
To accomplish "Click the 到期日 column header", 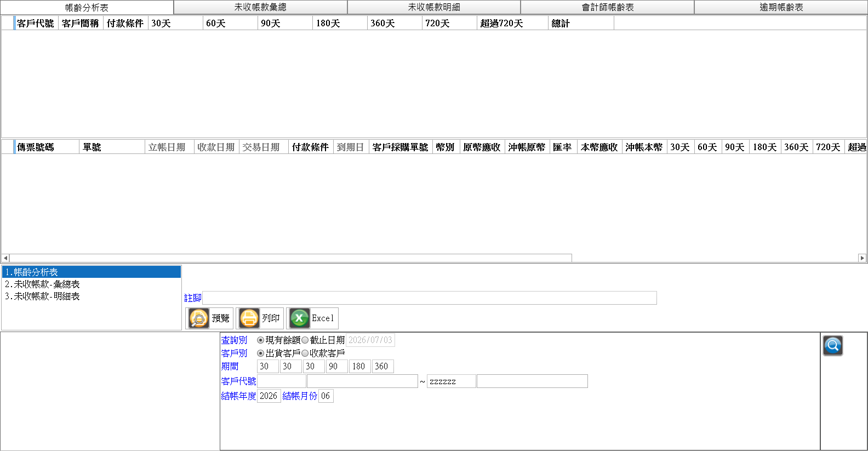I will [x=351, y=147].
